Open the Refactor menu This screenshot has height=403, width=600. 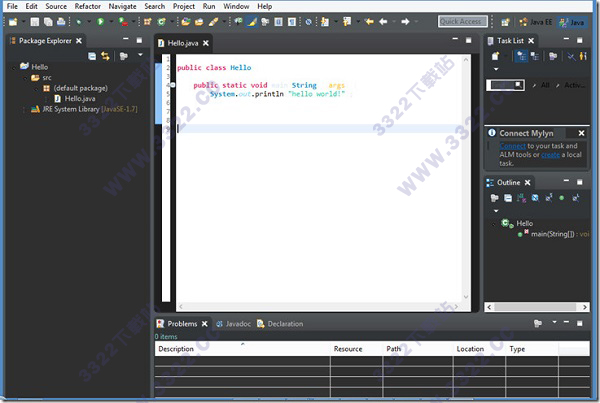tap(88, 6)
